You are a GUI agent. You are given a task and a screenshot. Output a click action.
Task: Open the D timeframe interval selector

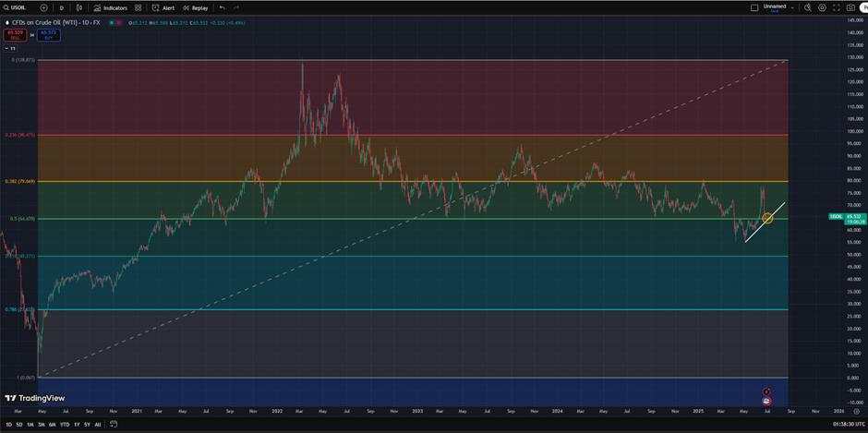tap(62, 7)
